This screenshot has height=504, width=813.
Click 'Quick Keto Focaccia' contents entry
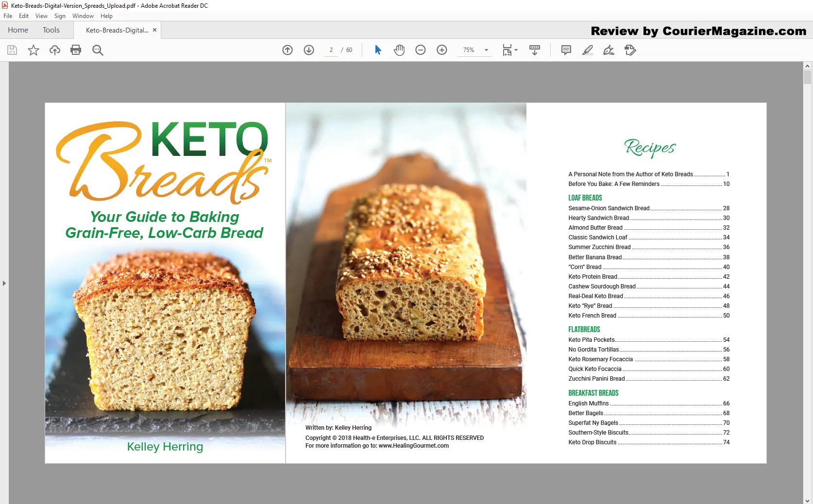pos(649,369)
